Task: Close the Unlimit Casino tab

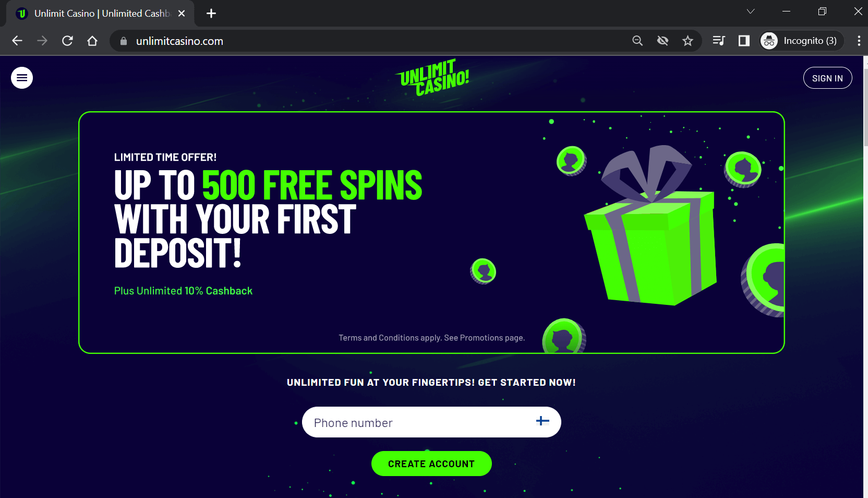Action: [182, 14]
